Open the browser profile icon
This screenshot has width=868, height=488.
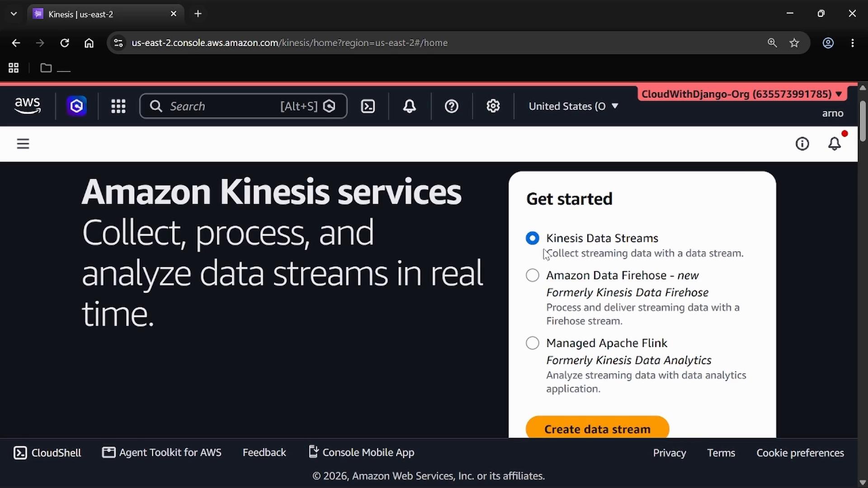point(828,43)
